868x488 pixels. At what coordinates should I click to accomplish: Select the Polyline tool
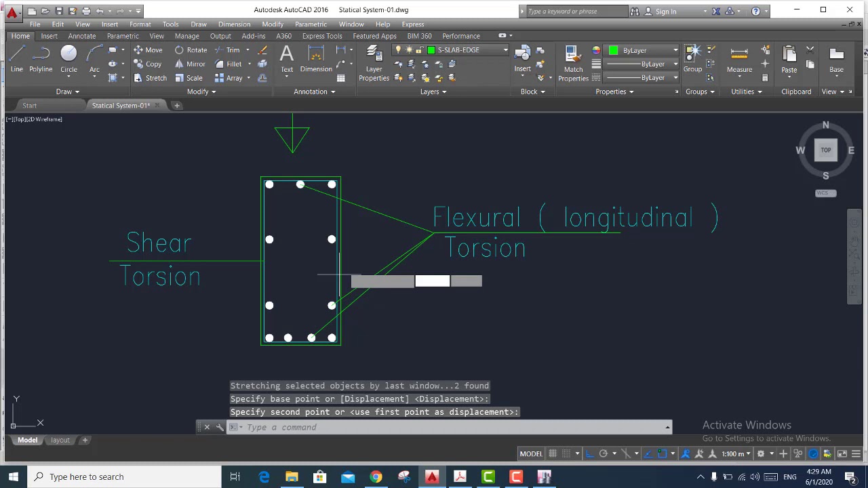(x=41, y=59)
